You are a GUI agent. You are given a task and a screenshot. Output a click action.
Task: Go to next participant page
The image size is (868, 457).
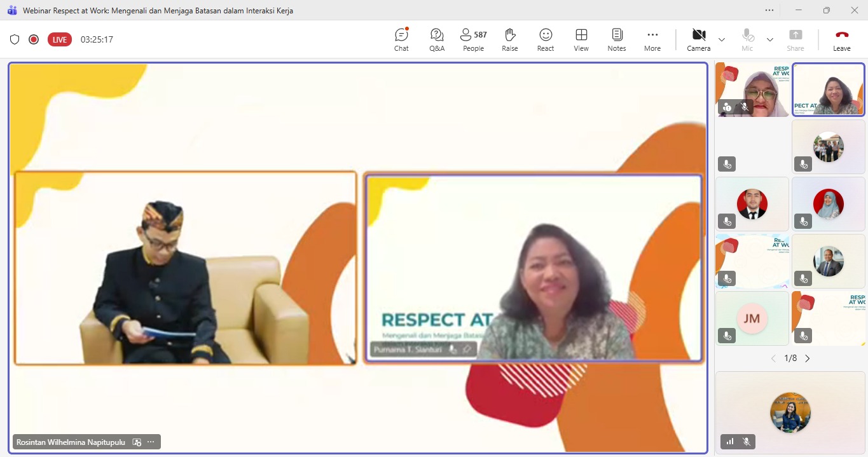pyautogui.click(x=808, y=358)
